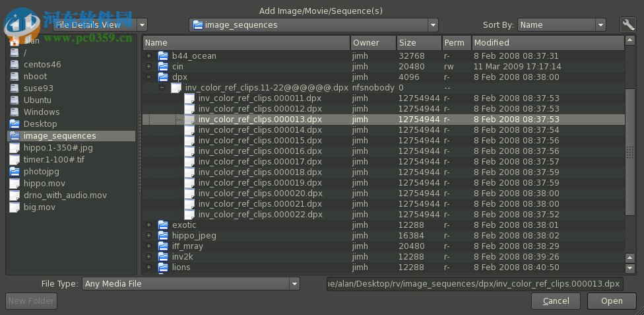Click the hippo.mov file icon
The height and width of the screenshot is (315, 644).
pos(15,184)
